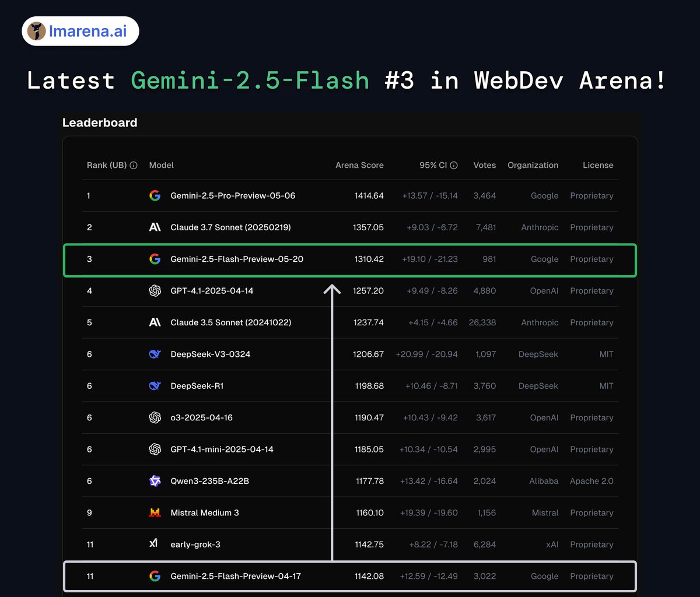Click the xAI icon for early-grok-3

click(154, 545)
